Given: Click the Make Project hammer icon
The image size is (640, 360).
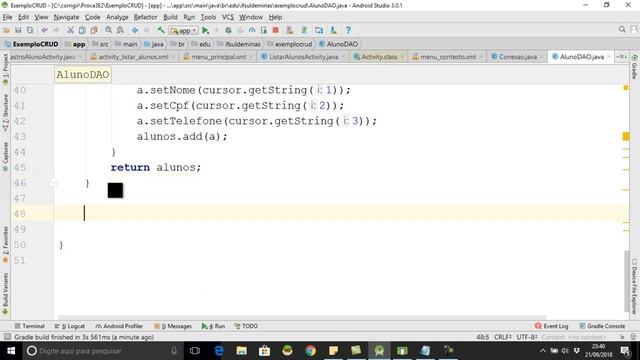Looking at the screenshot, I should tap(161, 30).
